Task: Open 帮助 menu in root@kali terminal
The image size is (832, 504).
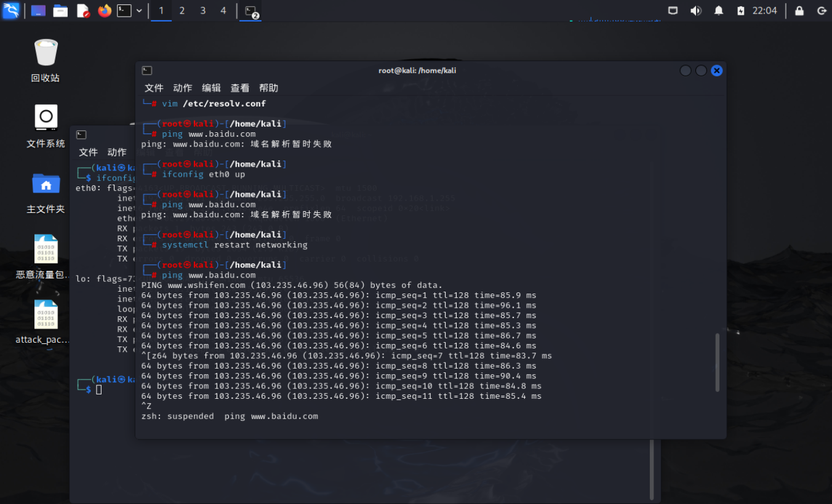Action: [268, 88]
